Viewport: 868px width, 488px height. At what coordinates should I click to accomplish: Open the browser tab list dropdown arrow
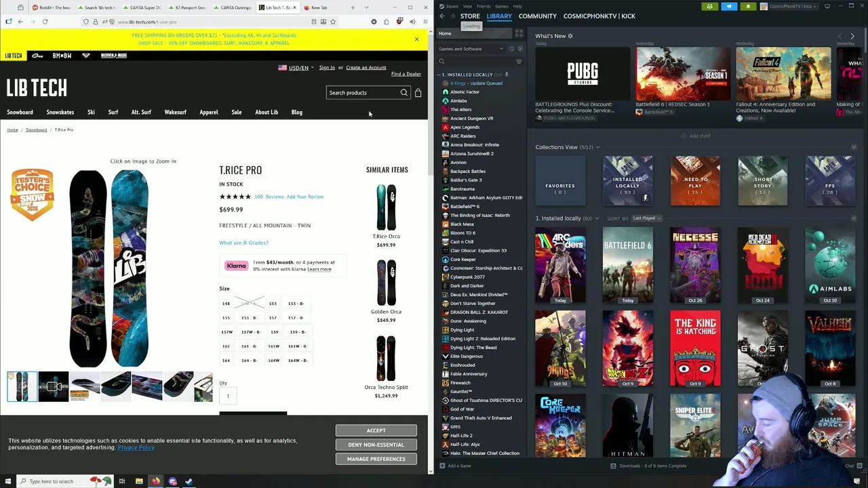(366, 7)
